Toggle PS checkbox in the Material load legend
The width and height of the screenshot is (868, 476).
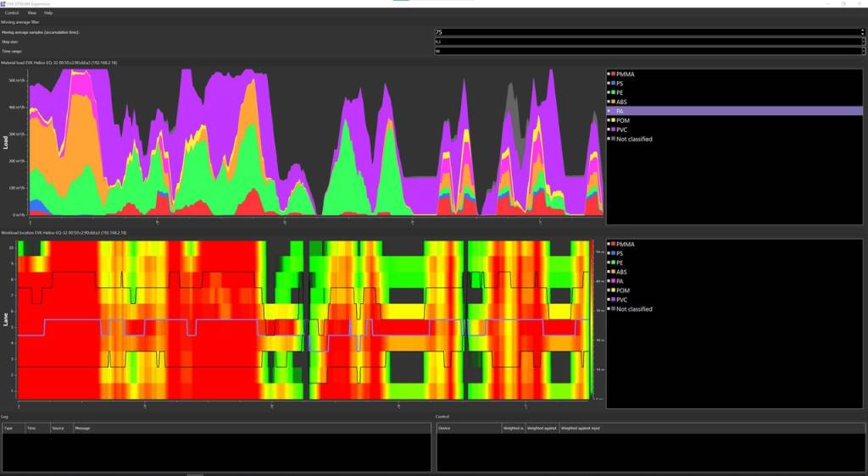click(x=609, y=84)
